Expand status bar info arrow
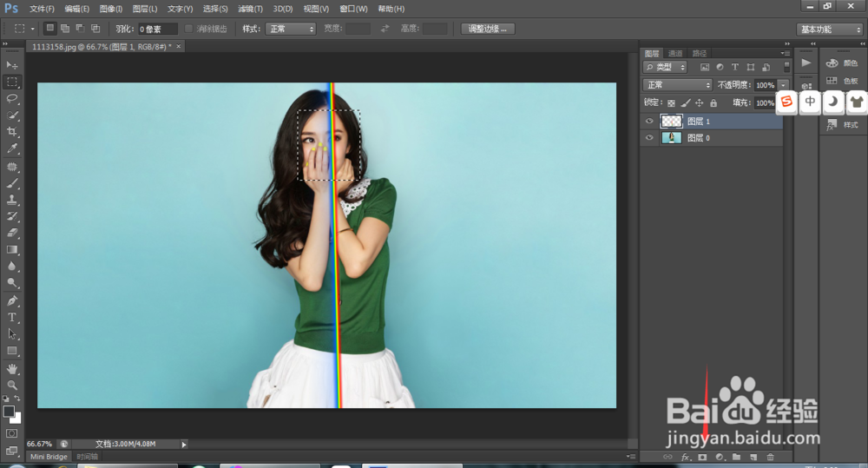Screen dimensions: 868x468 click(184, 445)
